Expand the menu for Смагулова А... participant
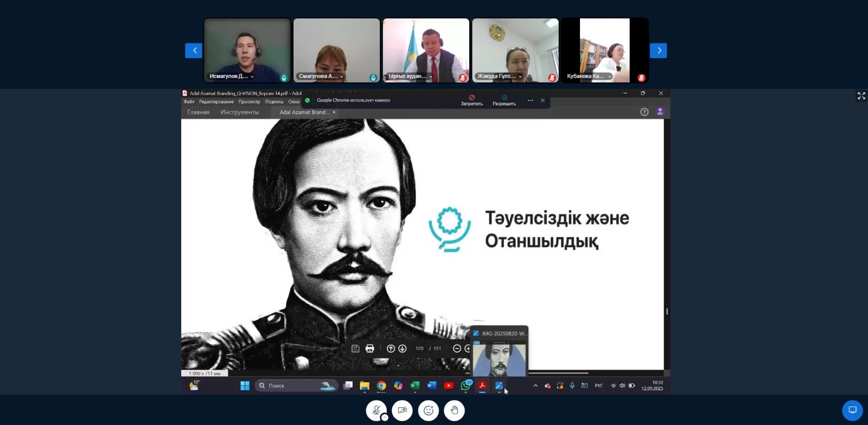 (x=342, y=77)
